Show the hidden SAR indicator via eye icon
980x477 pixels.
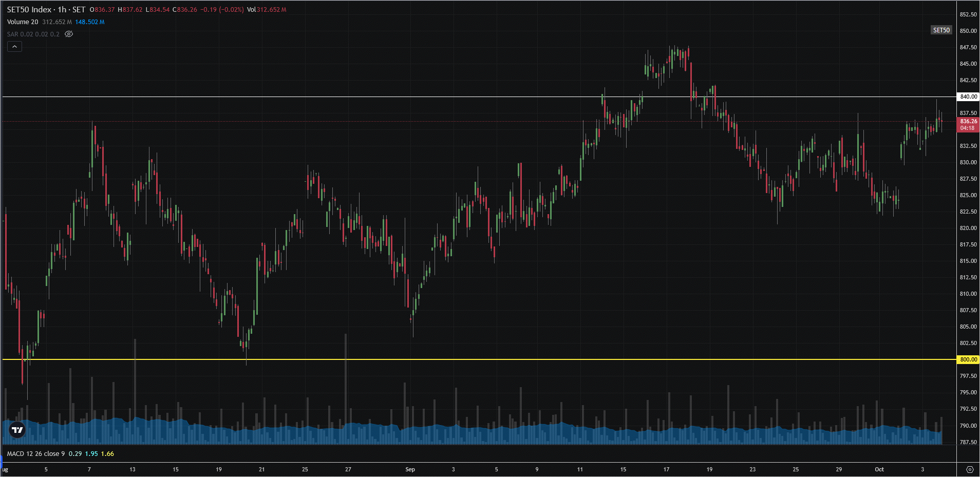pyautogui.click(x=69, y=34)
